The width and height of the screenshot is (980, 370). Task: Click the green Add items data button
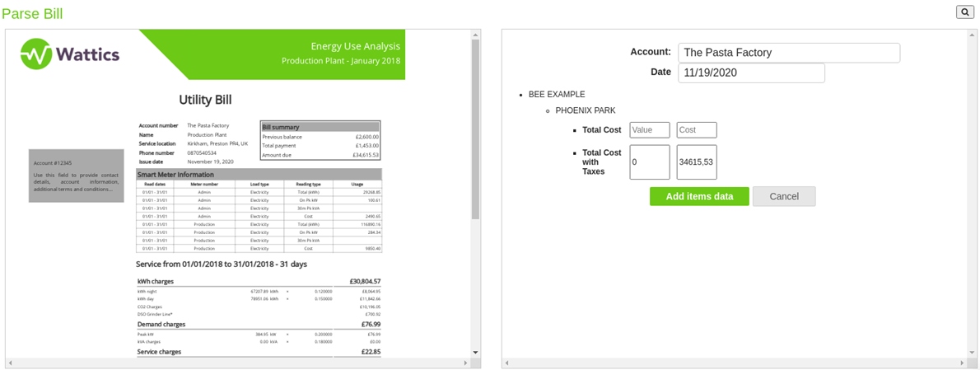pos(699,196)
